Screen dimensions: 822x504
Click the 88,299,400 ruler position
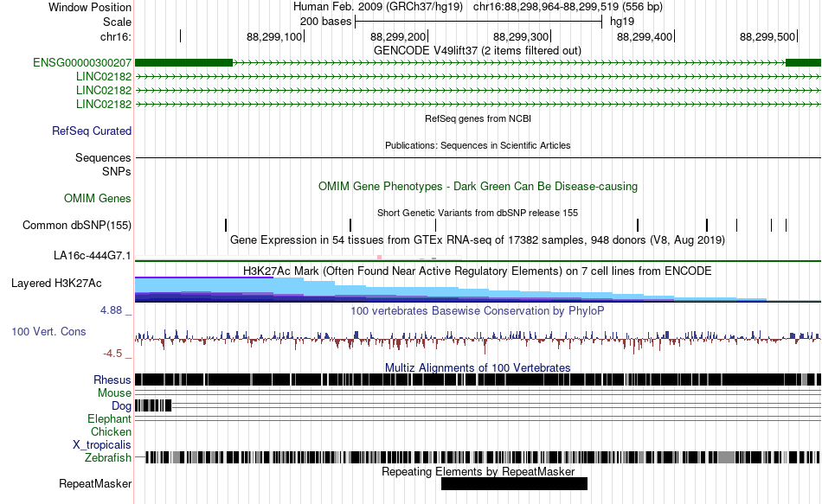pos(645,36)
